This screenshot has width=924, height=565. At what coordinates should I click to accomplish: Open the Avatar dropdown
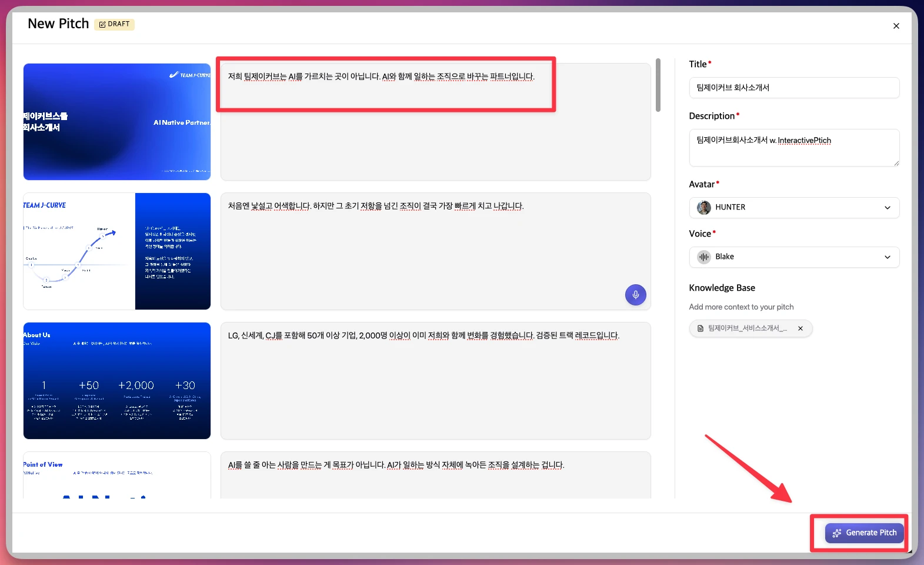[793, 208]
